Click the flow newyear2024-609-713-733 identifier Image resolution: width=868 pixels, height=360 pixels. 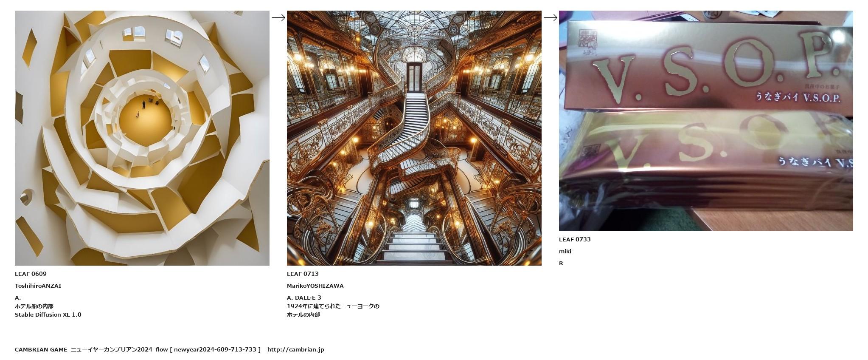click(208, 349)
